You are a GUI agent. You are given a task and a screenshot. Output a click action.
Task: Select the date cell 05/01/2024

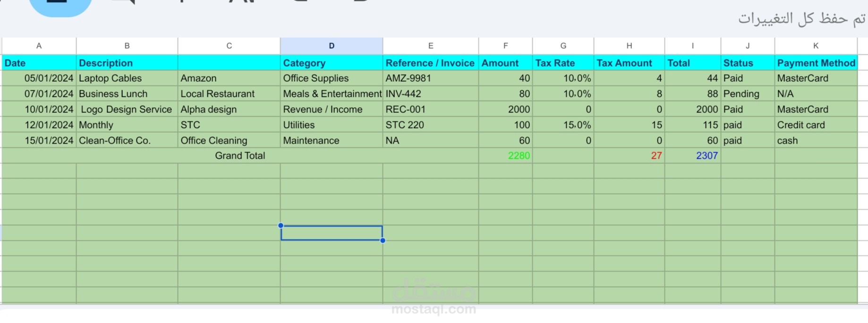(x=39, y=78)
